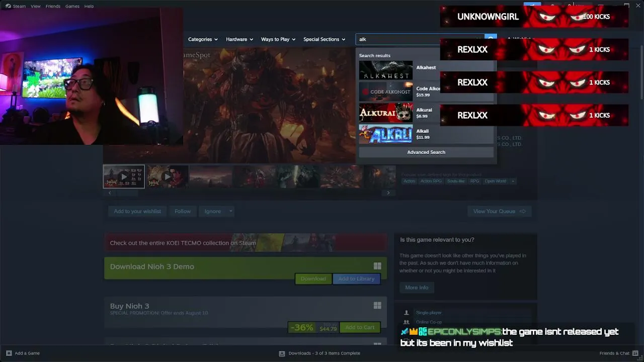Click the Add a Game plus icon
Viewport: 644px width, 362px height.
pyautogui.click(x=9, y=353)
